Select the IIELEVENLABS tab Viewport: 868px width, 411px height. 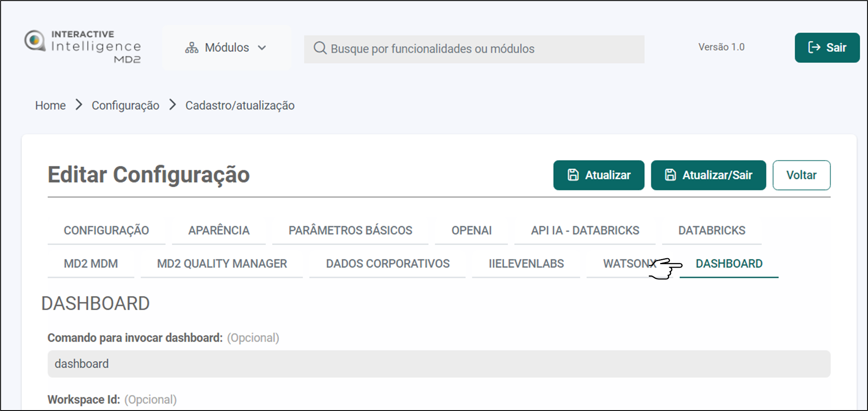click(x=526, y=264)
